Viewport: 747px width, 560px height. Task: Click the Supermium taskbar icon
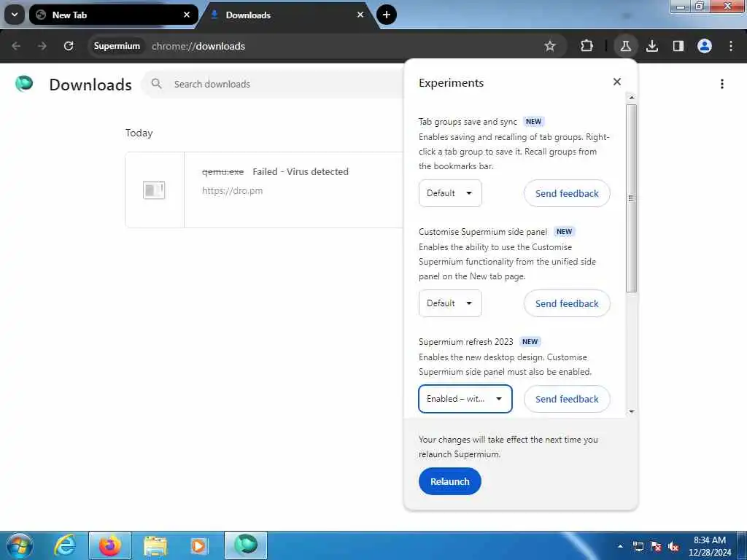point(246,545)
